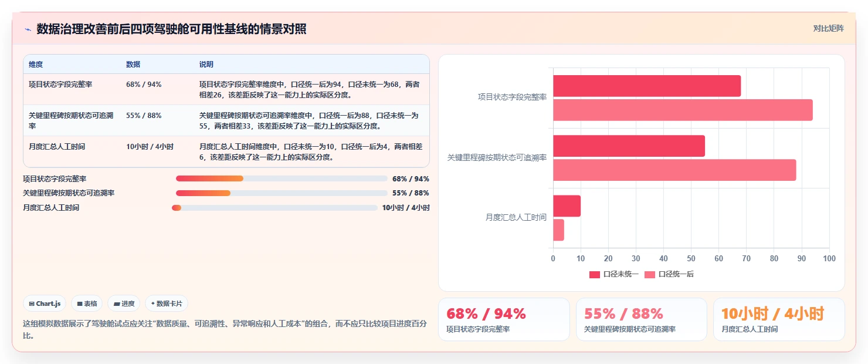Screen dimensions: 868x364
Task: Click the page title 数据治理改善前后四项驾驶舱可用性基线的情景对照
Action: tap(171, 29)
